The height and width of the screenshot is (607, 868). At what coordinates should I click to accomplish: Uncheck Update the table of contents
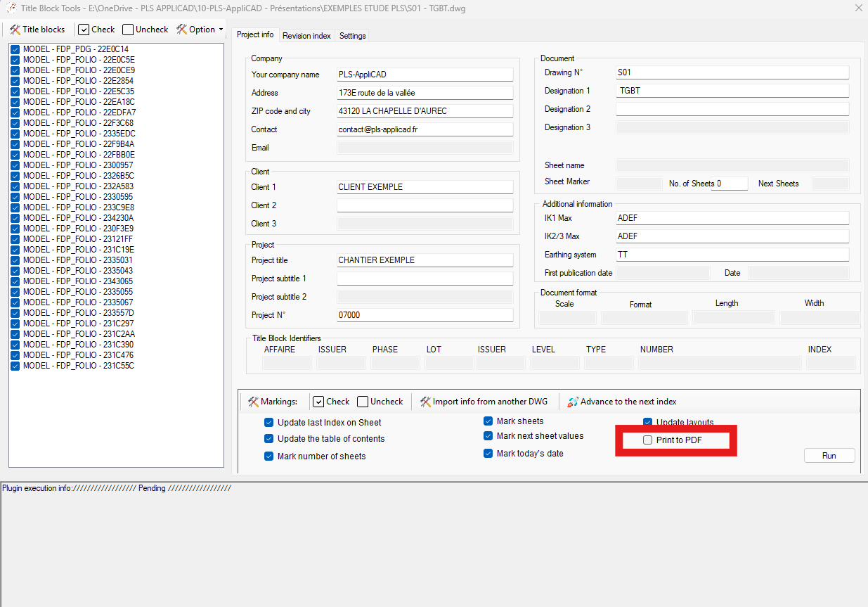[269, 439]
